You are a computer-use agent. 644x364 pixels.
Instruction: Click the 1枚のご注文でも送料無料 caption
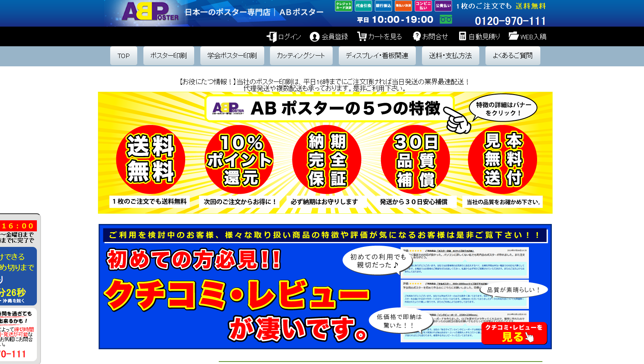[x=150, y=201]
